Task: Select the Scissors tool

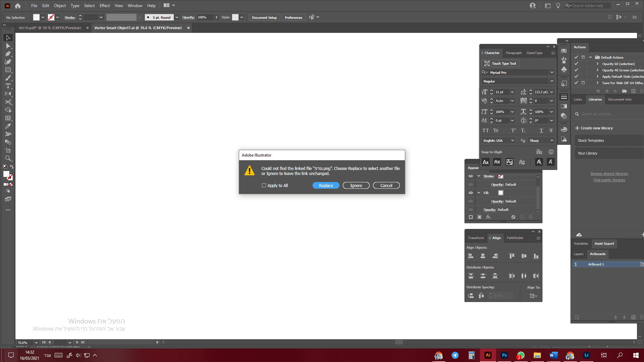Action: tap(8, 102)
